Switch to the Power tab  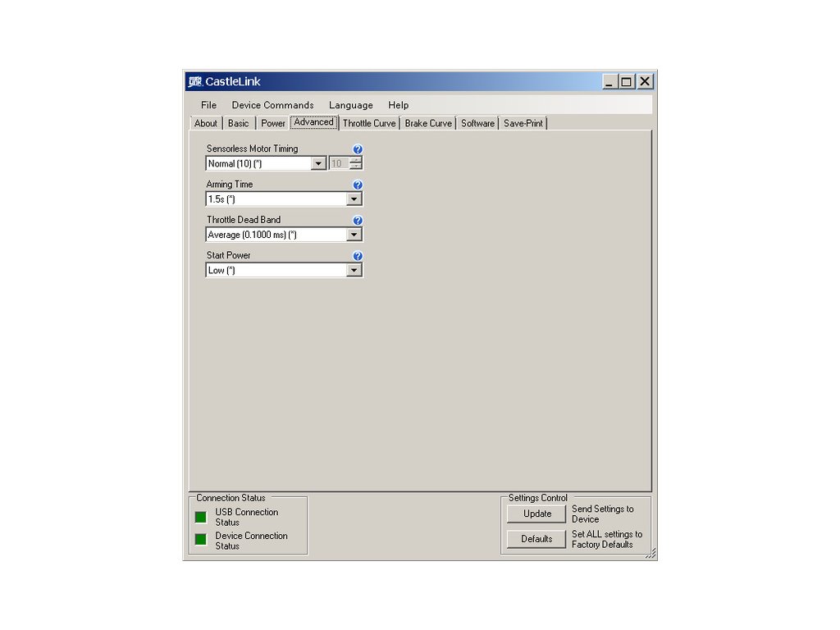272,123
